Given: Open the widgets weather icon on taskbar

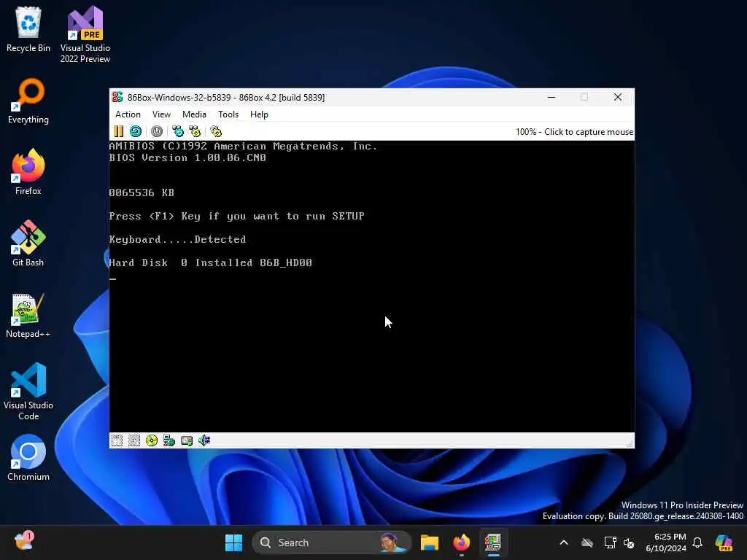Looking at the screenshot, I should pos(24,542).
